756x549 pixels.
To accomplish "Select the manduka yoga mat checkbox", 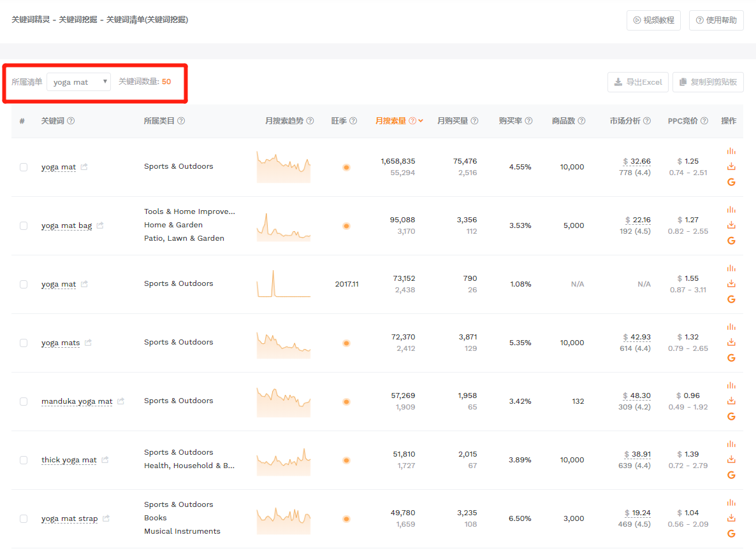I will pyautogui.click(x=24, y=402).
